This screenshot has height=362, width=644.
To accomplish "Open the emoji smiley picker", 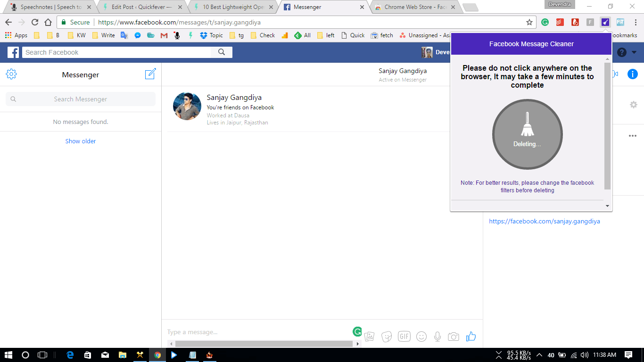I will (x=421, y=337).
